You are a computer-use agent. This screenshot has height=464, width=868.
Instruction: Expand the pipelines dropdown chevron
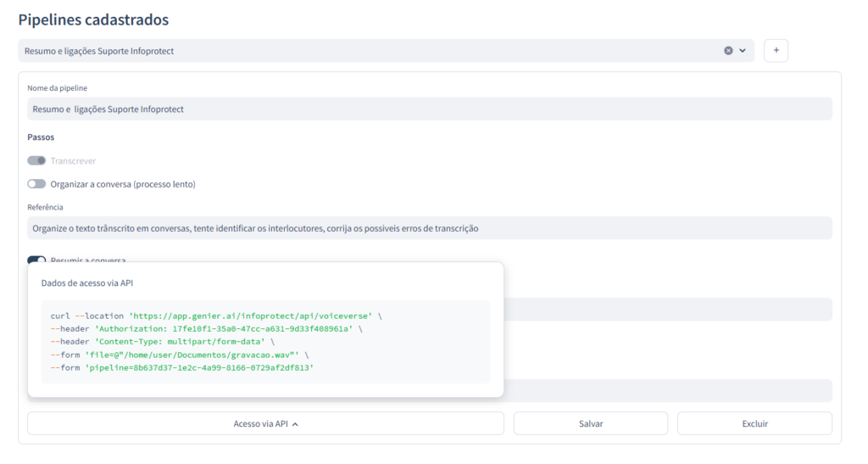[x=743, y=51]
